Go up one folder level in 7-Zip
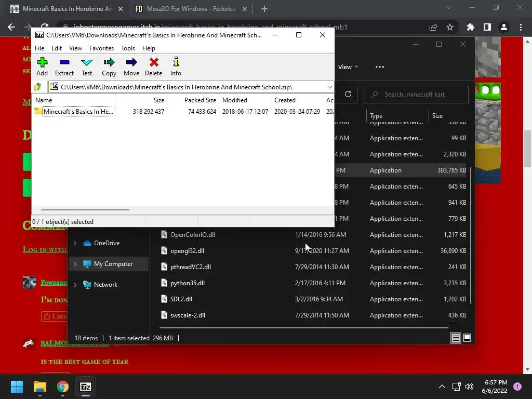 point(38,87)
